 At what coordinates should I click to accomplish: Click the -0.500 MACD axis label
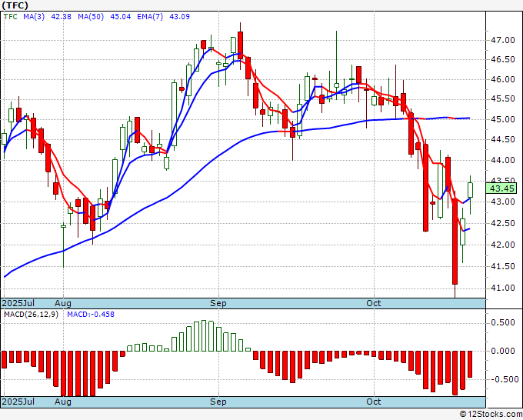click(504, 379)
